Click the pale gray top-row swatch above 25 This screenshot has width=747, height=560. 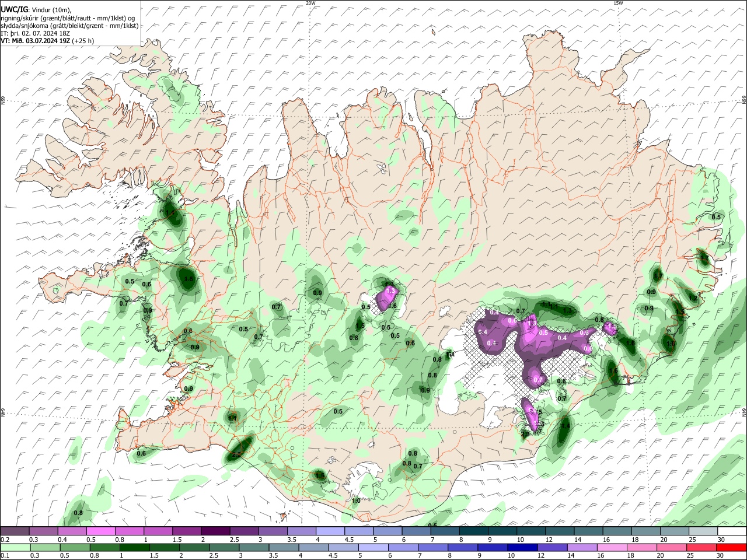703,531
